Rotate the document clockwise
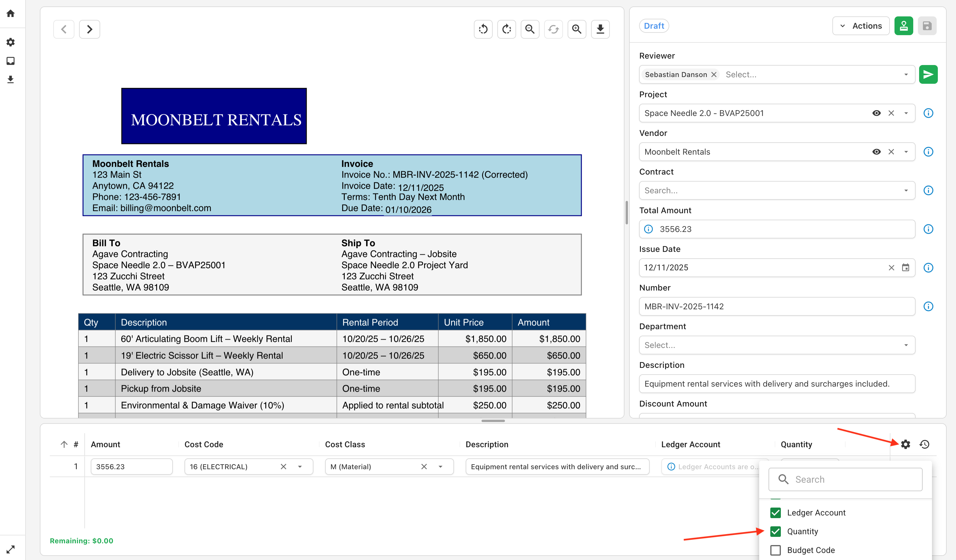 coord(506,29)
